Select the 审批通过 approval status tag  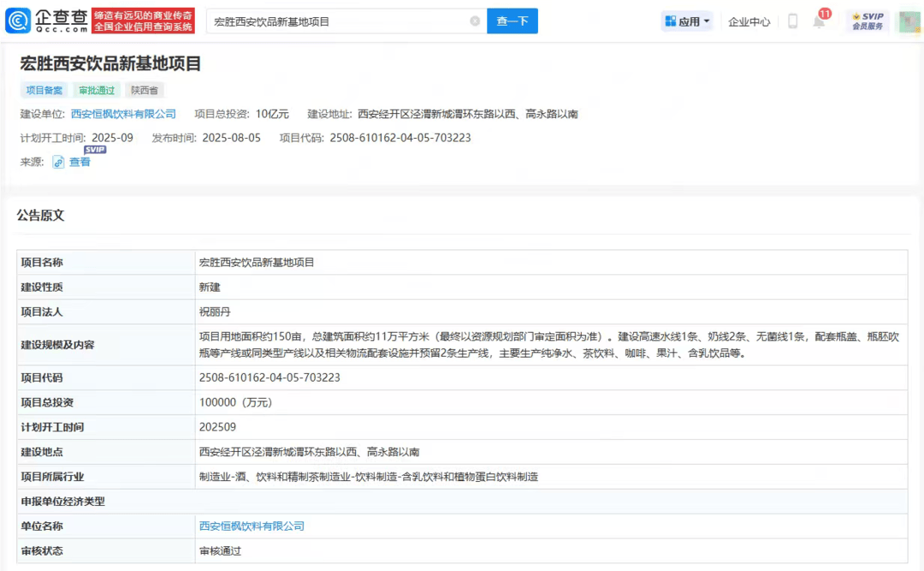point(97,90)
